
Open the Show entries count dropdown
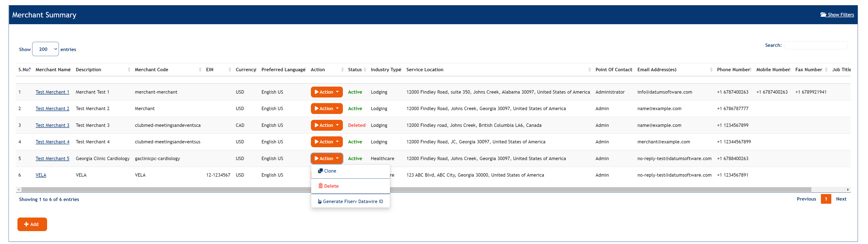[x=46, y=49]
